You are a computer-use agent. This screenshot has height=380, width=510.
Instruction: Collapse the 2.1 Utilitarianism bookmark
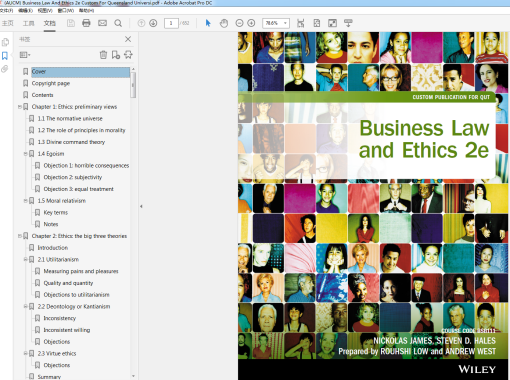(x=26, y=259)
